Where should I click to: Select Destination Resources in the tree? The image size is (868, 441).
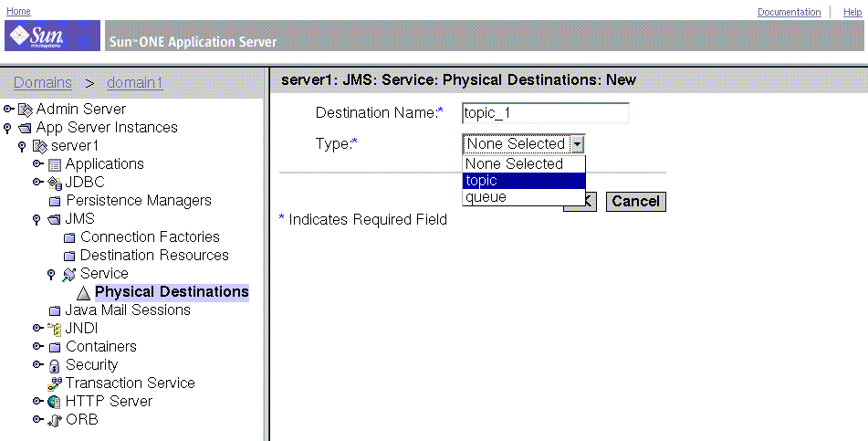coord(154,256)
